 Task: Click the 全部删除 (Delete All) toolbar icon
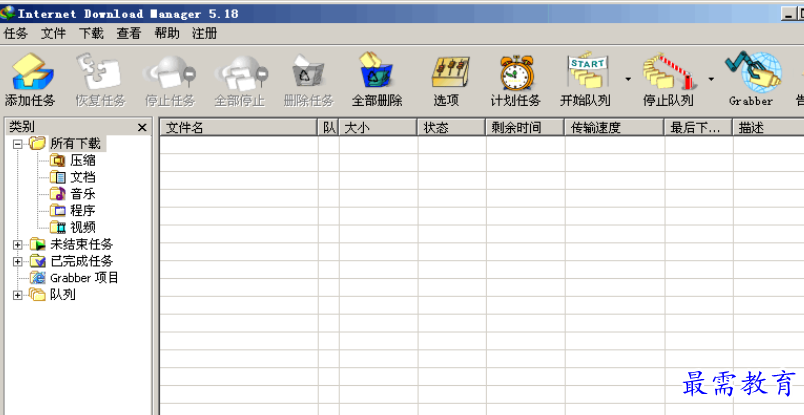377,71
